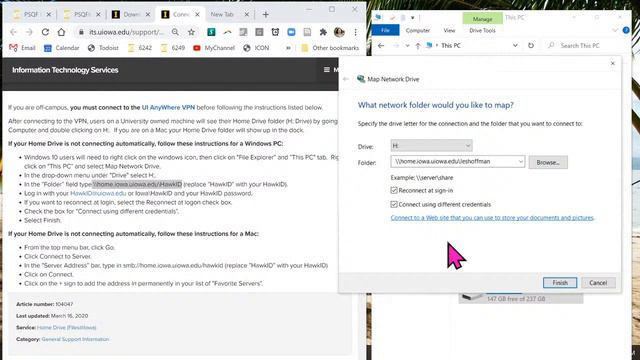Refresh This PC in Explorer

531,45
